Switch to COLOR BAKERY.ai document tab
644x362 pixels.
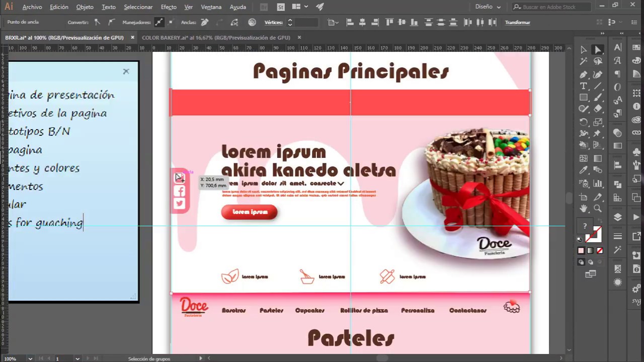[216, 38]
